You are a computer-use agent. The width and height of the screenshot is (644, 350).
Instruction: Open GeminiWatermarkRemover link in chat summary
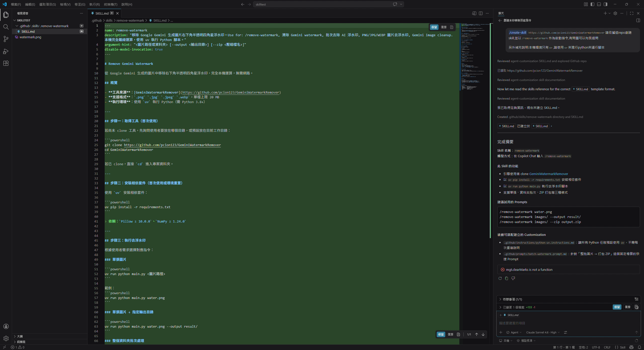coord(548,174)
